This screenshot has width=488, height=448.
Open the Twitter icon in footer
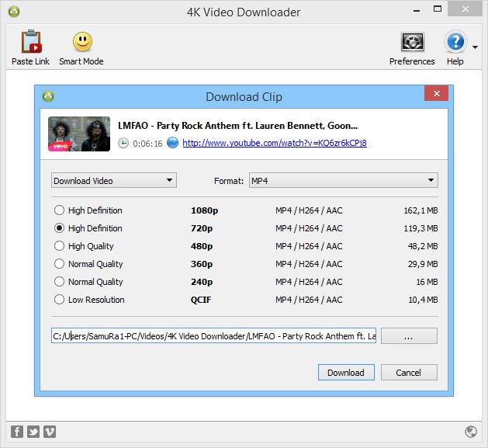tap(33, 432)
